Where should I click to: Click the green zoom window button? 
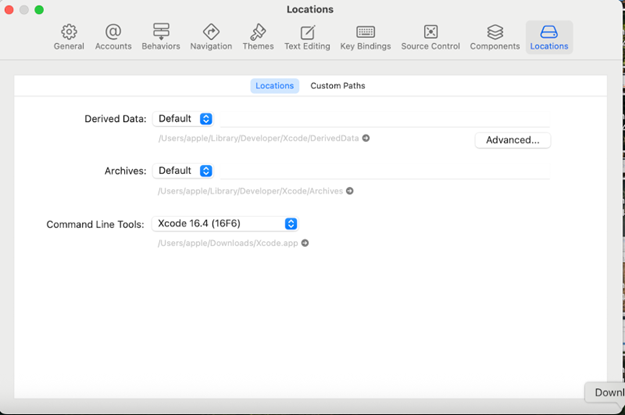(x=40, y=10)
